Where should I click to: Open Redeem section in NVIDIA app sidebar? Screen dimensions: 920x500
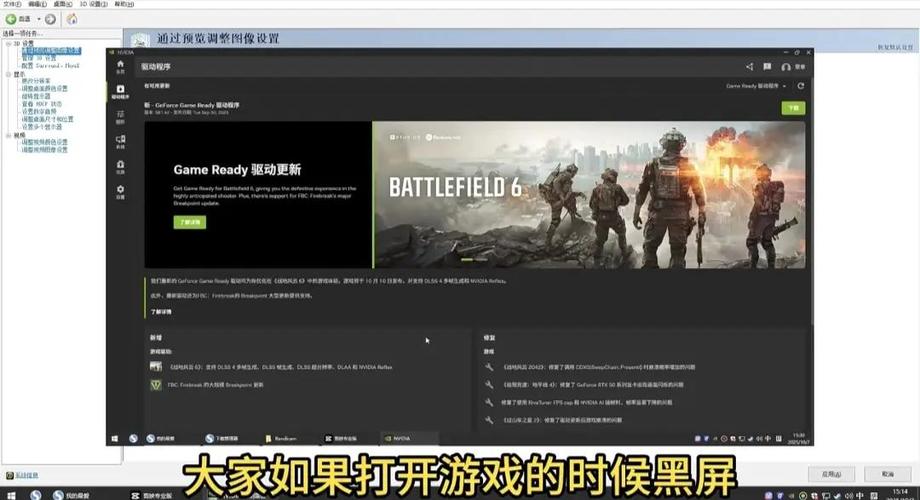120,167
